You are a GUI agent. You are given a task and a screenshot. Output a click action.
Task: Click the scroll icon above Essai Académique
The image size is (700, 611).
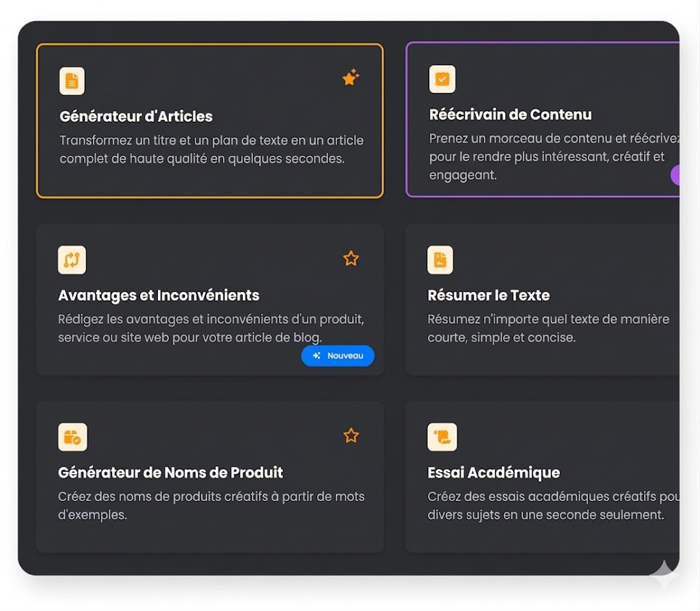442,437
